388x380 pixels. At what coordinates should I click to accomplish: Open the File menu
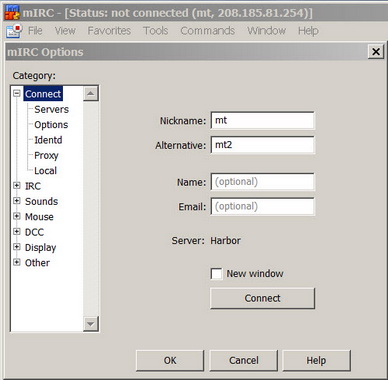click(35, 31)
